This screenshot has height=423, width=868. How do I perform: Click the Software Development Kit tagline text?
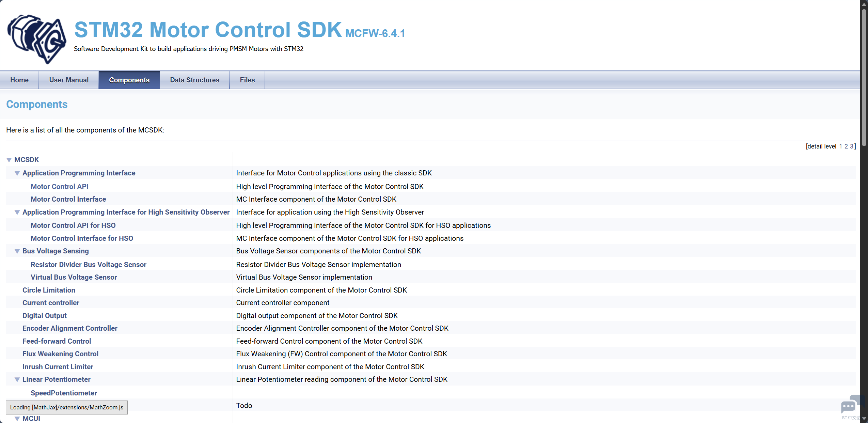point(189,49)
